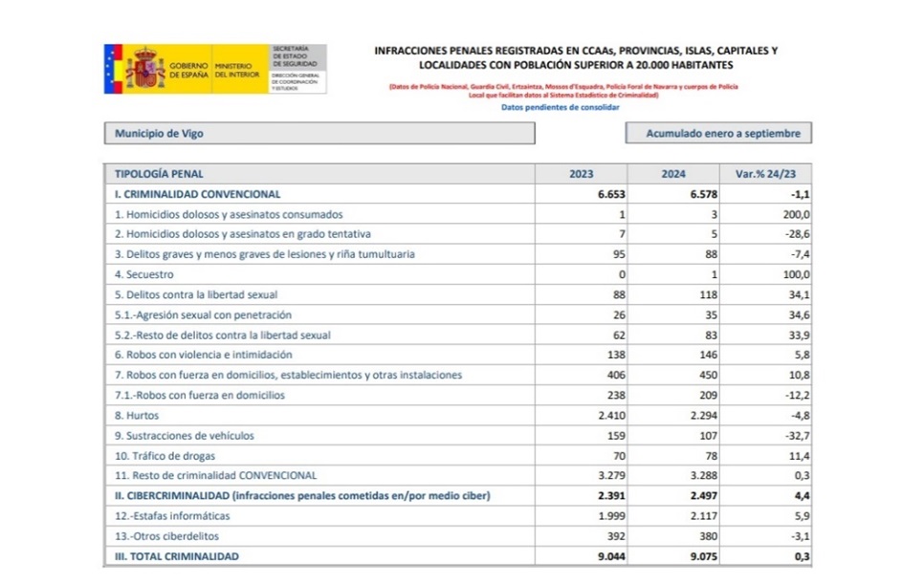Image resolution: width=924 pixels, height=584 pixels.
Task: Click the Secretaría de Estado de Seguridad block
Action: 297,68
